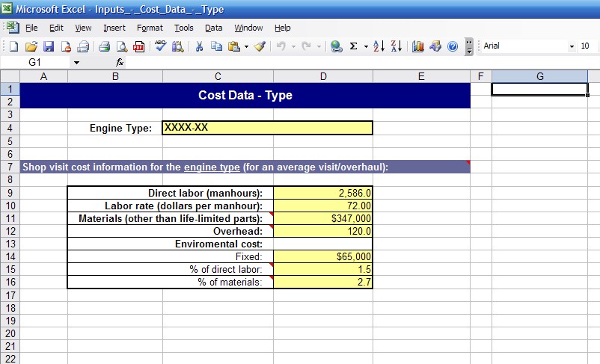Click the AutoSum sigma icon
The width and height of the screenshot is (600, 364).
[x=353, y=46]
